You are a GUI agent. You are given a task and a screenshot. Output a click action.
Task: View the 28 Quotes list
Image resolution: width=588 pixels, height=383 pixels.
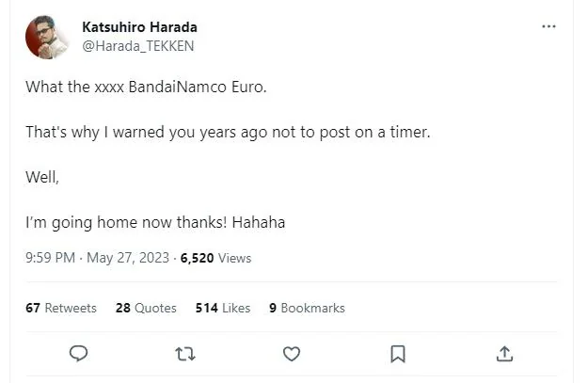[146, 308]
